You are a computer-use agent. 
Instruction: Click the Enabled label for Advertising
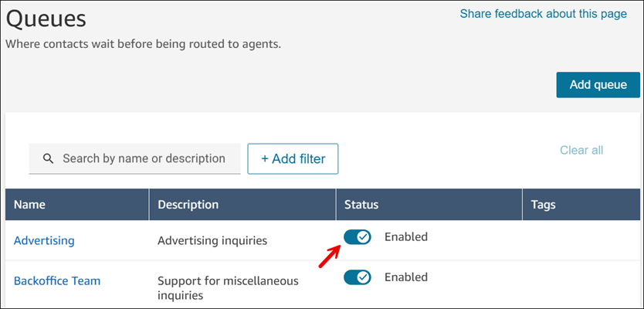point(405,237)
